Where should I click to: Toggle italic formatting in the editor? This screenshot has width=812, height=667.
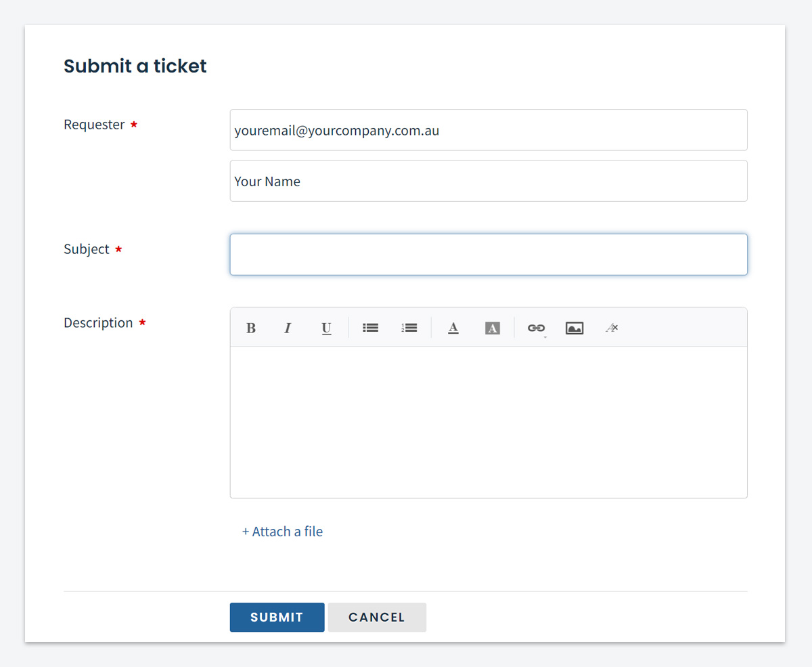click(x=288, y=328)
